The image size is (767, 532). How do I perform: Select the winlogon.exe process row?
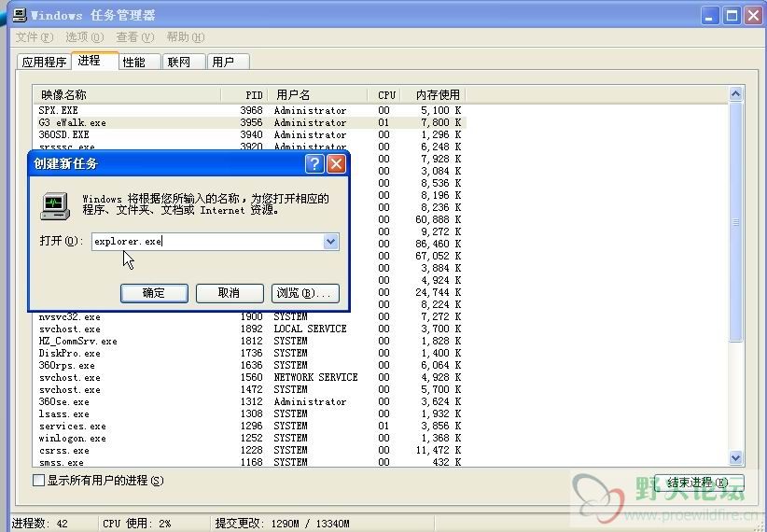click(250, 438)
